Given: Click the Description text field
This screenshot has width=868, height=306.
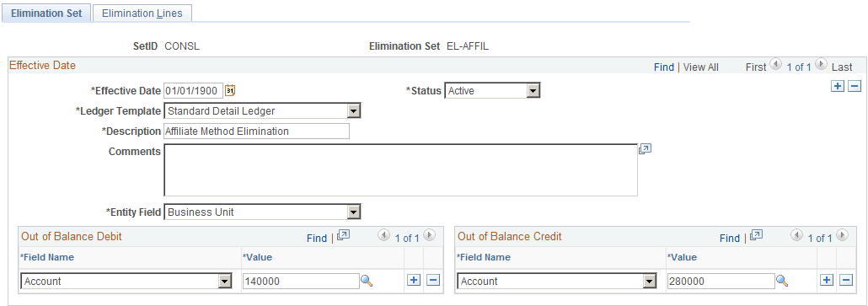Looking at the screenshot, I should point(257,132).
